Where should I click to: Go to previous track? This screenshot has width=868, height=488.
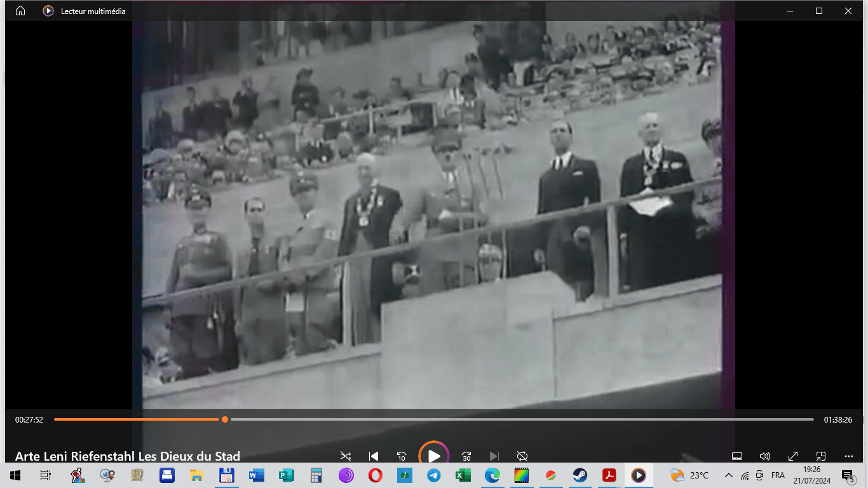374,456
